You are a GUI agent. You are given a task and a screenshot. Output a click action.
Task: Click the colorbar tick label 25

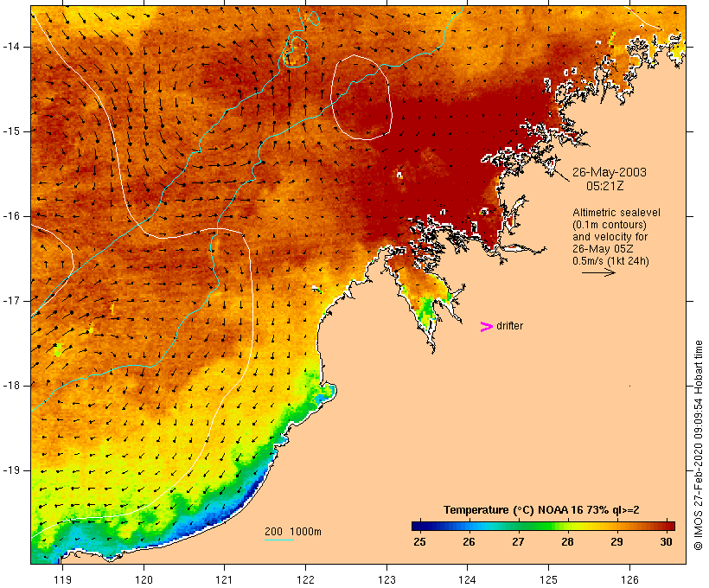(x=419, y=541)
